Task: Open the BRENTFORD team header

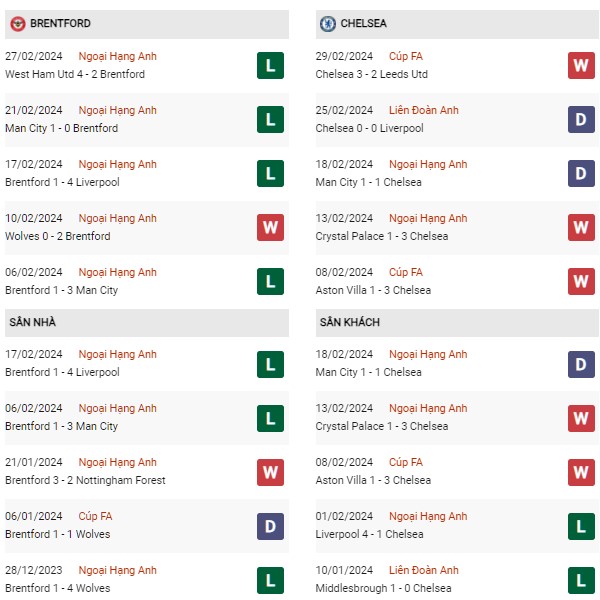Action: click(147, 24)
